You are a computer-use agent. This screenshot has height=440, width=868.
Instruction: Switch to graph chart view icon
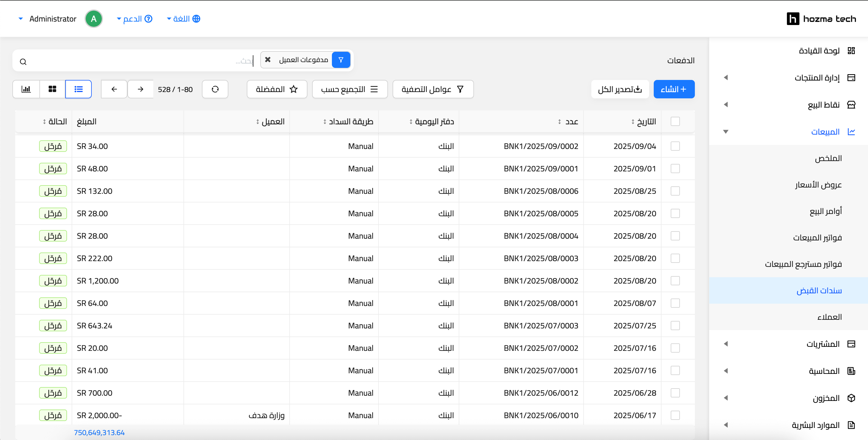[x=26, y=89]
